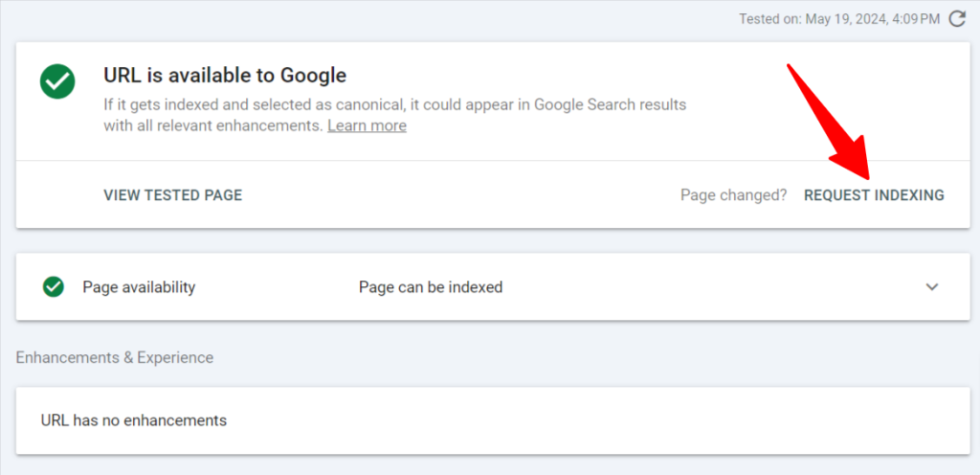980x475 pixels.
Task: Click the 'Page can be indexed' status text
Action: [431, 287]
